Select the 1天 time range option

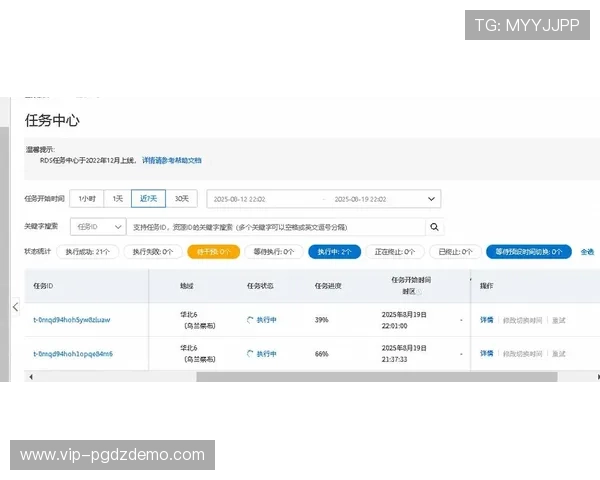118,198
